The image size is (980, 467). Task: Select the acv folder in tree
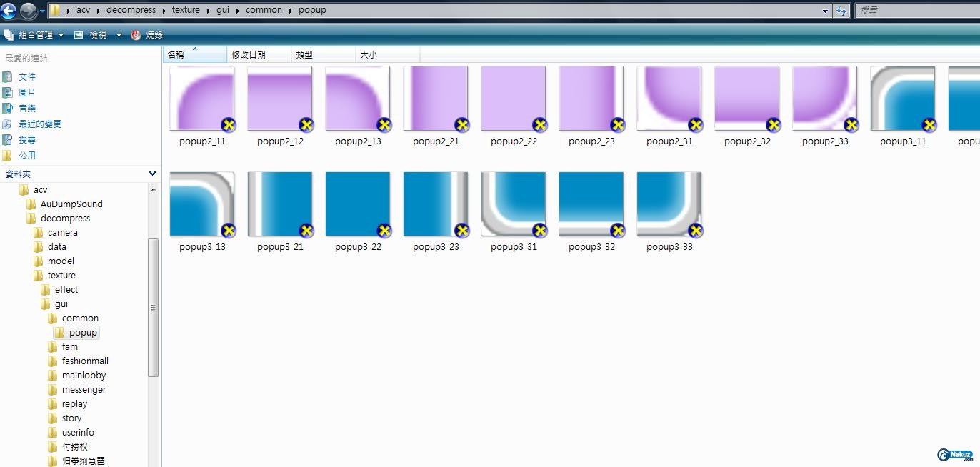[x=41, y=189]
